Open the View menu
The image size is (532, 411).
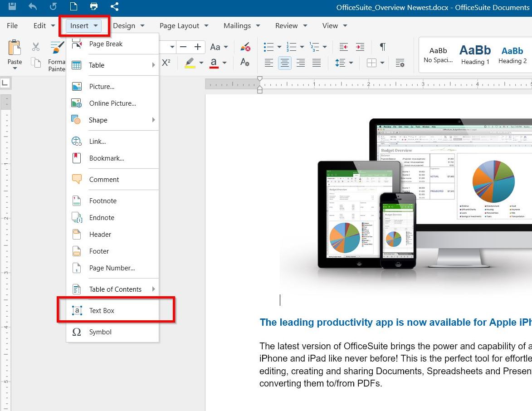335,26
